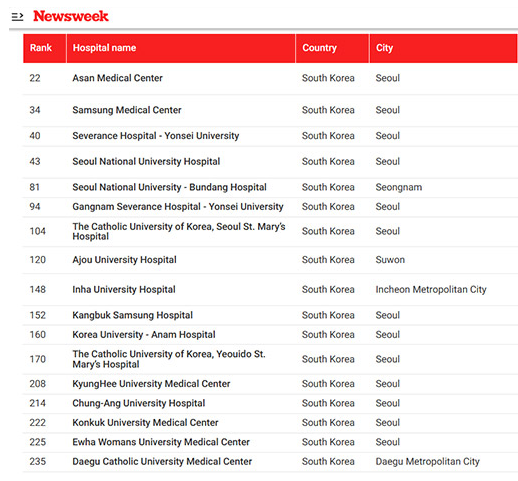Click Chung-Ang University Hospital entry
Image resolution: width=518 pixels, height=481 pixels.
139,403
